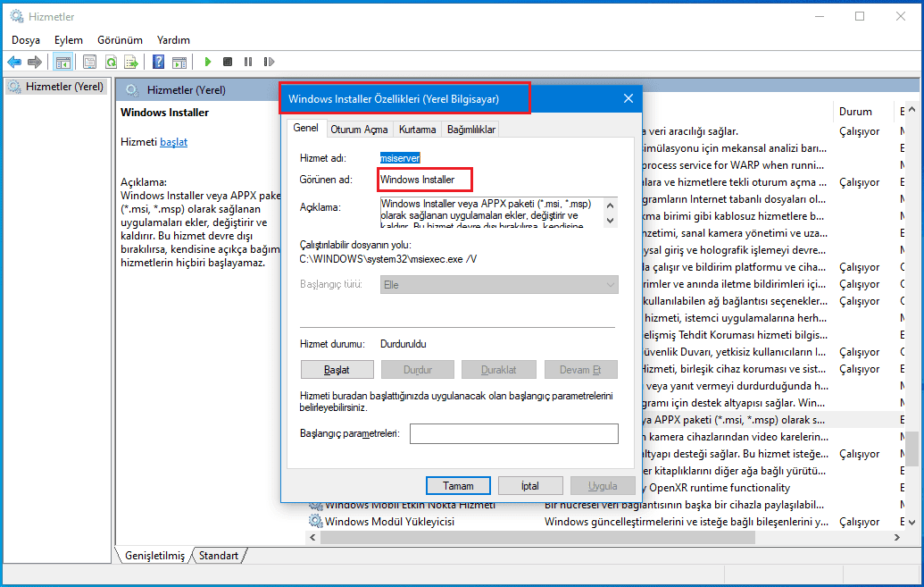
Task: Click the Properties toolbar icon
Action: click(x=89, y=62)
